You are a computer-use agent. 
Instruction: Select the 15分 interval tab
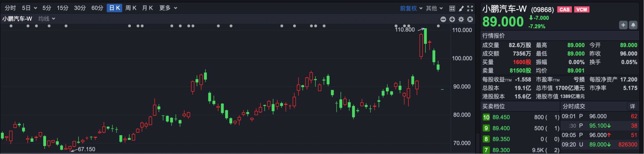(x=62, y=8)
